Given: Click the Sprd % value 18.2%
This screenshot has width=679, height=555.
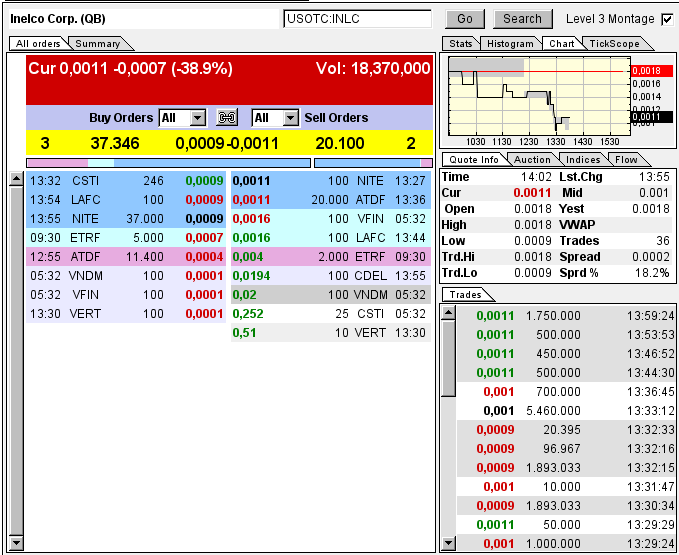Looking at the screenshot, I should pos(654,273).
